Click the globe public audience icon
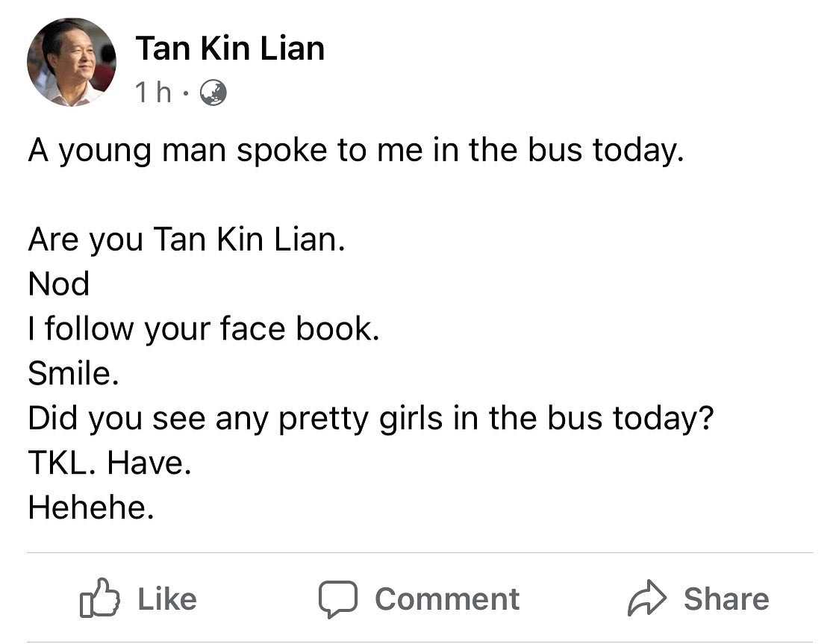839x644 pixels. coord(213,93)
